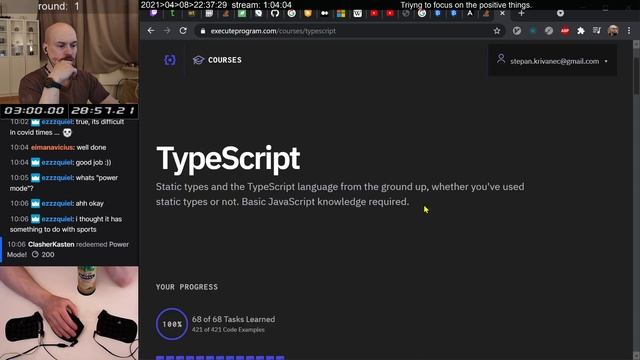The image size is (640, 360).
Task: Click the user silhouette account icon
Action: (501, 59)
